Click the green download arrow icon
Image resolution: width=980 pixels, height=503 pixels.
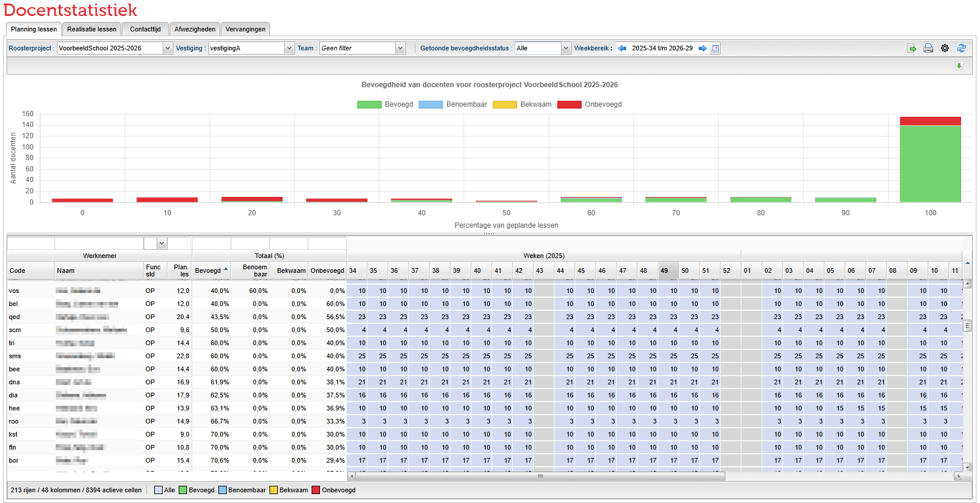click(x=959, y=66)
